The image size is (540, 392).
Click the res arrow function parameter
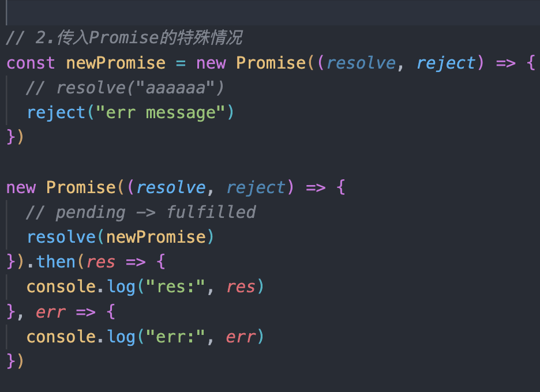pos(100,263)
